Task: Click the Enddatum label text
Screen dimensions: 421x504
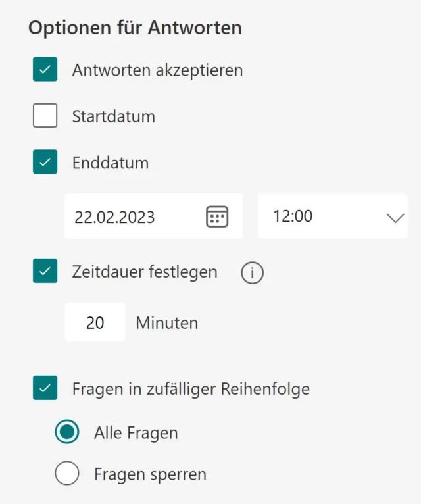Action: pos(111,163)
